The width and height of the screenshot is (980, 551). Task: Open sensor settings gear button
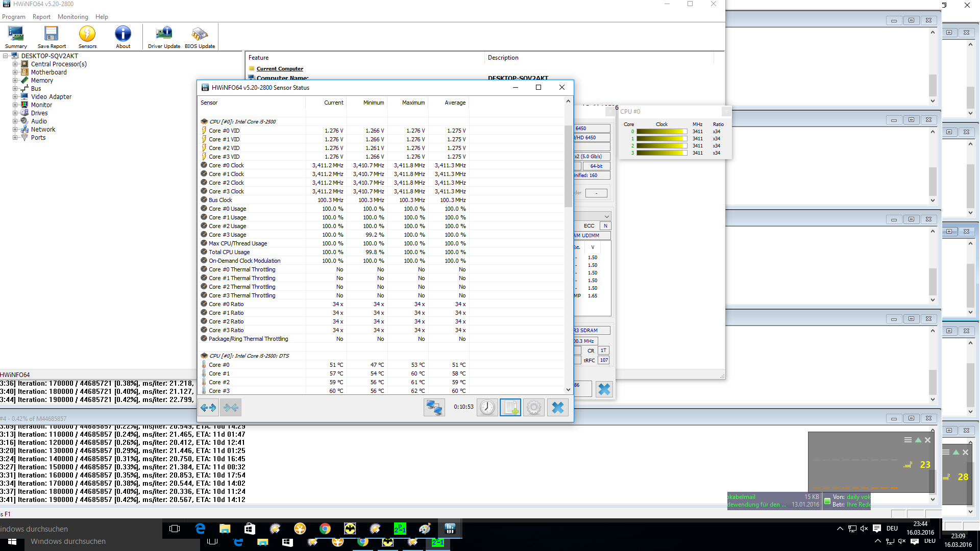[534, 407]
